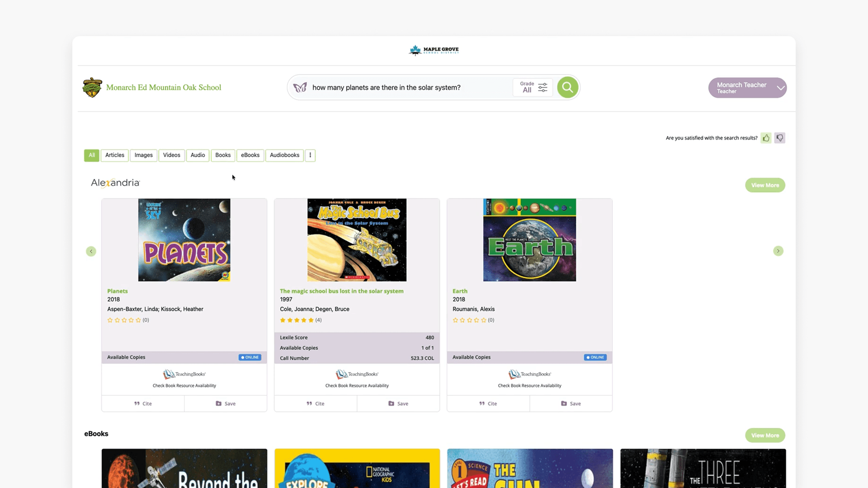Screen dimensions: 868x488
Task: Switch to the eBooks results tab
Action: coord(250,155)
